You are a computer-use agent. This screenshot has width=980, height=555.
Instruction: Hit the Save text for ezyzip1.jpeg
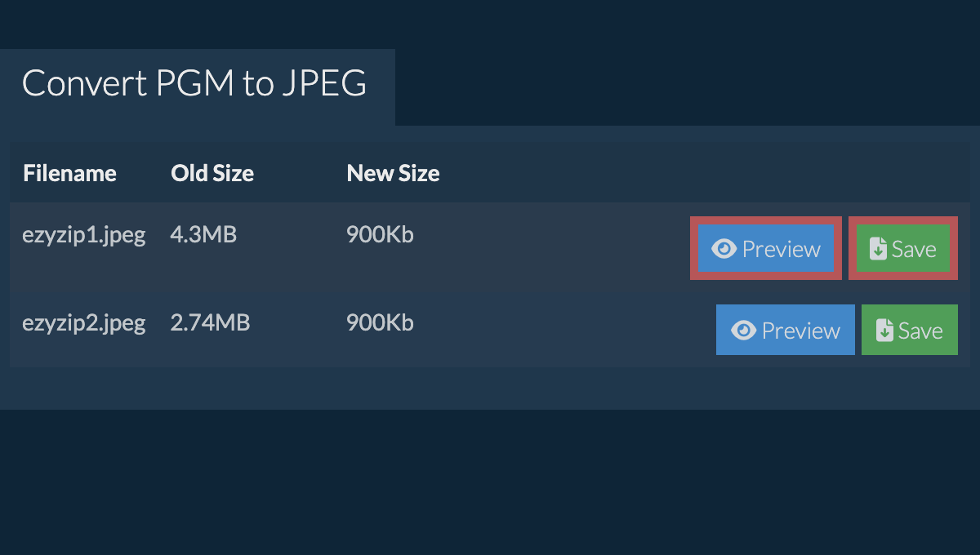coord(914,249)
